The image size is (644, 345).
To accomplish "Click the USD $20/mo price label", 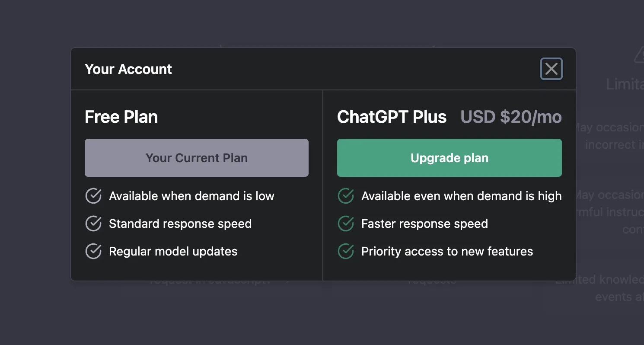I will (x=511, y=117).
